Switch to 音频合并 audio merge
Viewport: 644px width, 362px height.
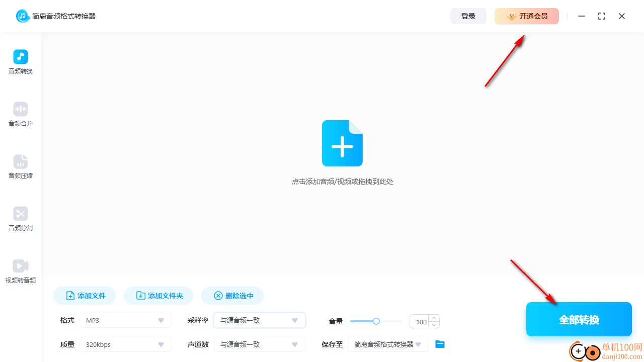click(x=21, y=115)
